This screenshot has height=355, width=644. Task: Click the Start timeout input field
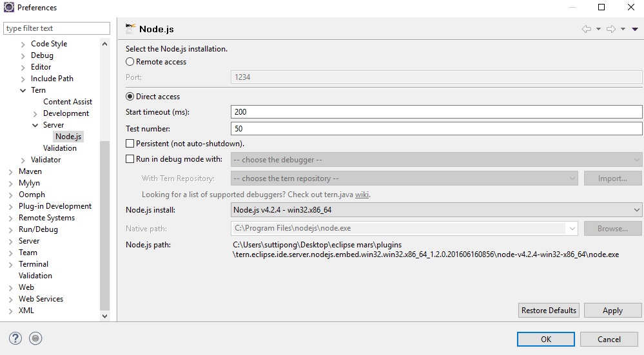pyautogui.click(x=436, y=111)
